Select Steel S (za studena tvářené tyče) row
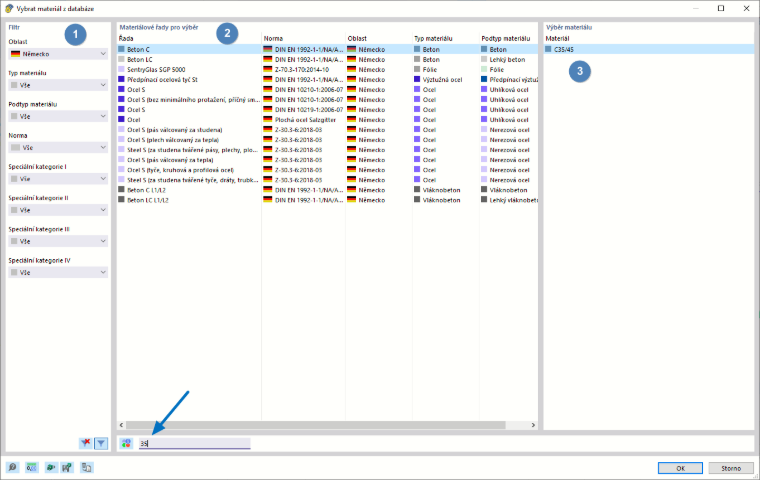 tap(328, 180)
